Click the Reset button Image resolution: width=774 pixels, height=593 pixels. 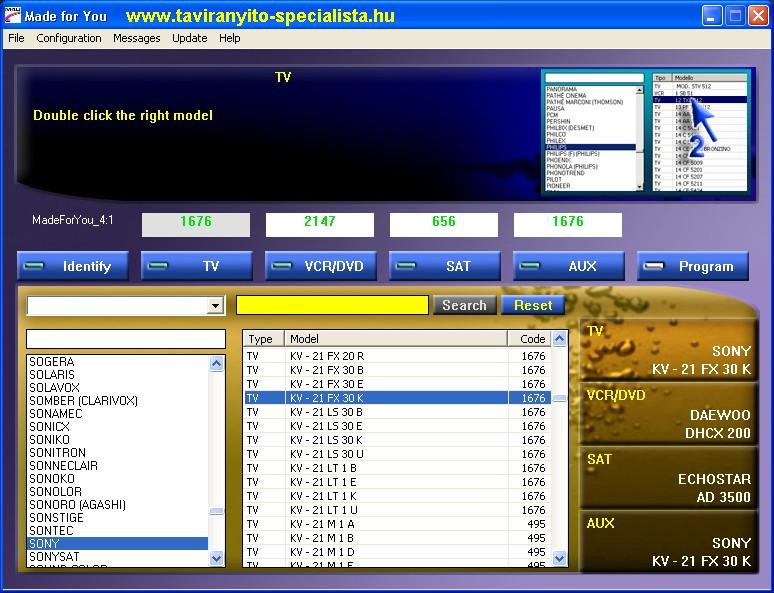click(x=533, y=305)
